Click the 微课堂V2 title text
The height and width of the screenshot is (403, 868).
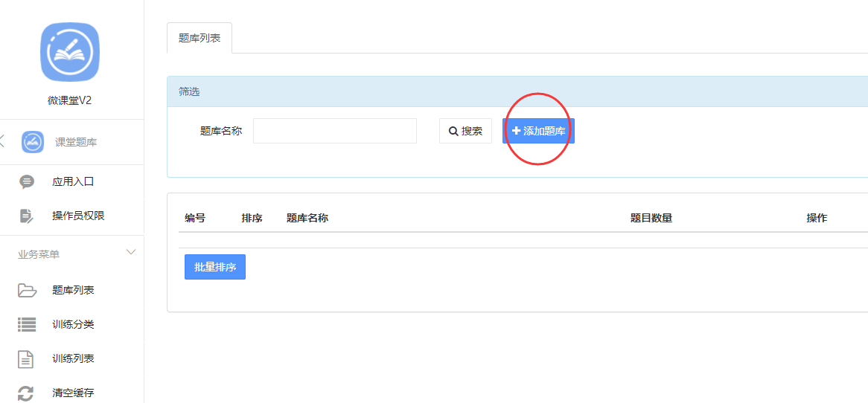click(70, 100)
